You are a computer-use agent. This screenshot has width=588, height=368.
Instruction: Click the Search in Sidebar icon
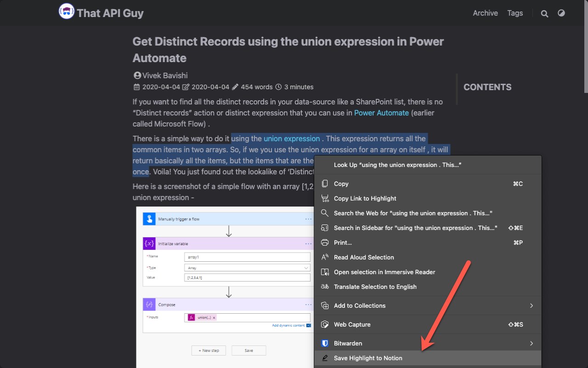point(325,228)
